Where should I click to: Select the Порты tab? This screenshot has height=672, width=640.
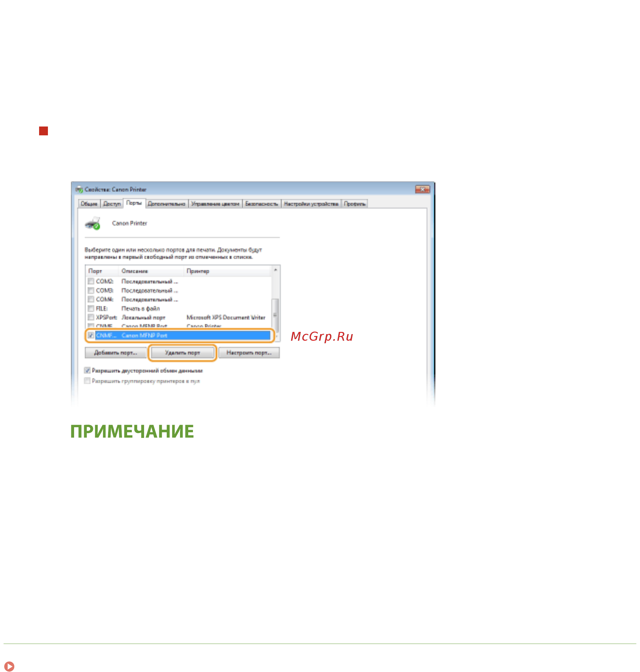[x=134, y=203]
